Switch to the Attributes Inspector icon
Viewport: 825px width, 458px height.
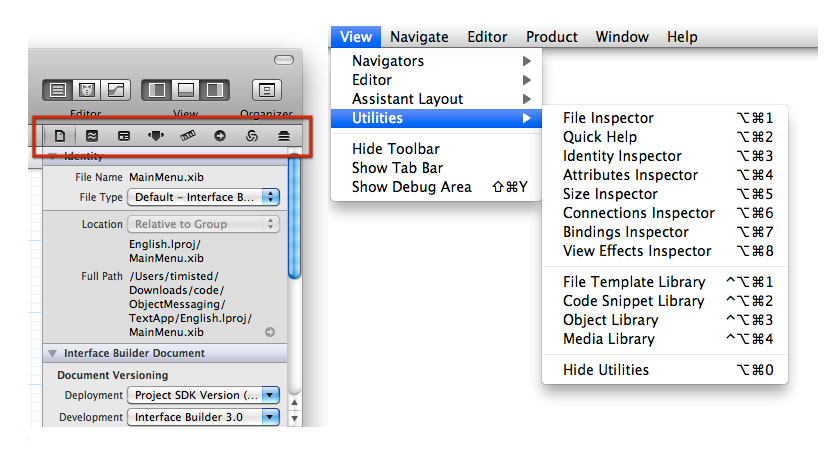[156, 135]
